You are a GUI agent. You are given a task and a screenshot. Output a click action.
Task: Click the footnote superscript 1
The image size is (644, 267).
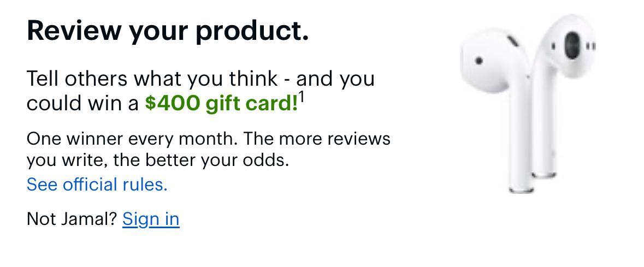(302, 98)
